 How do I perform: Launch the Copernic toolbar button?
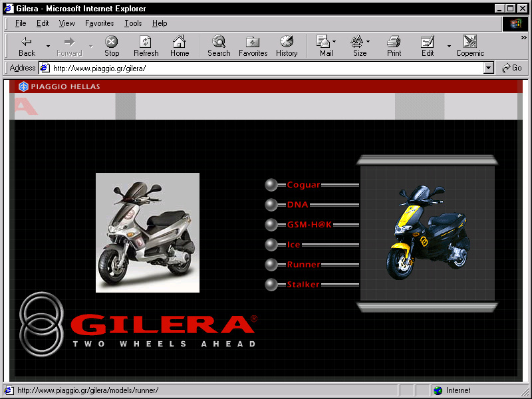click(470, 46)
